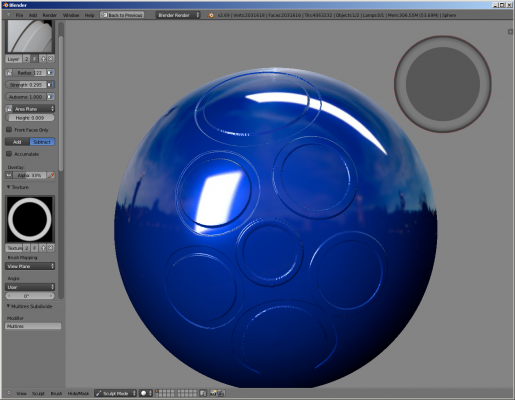This screenshot has height=400, width=515.
Task: Open the viewport shading dropdown
Action: [146, 393]
